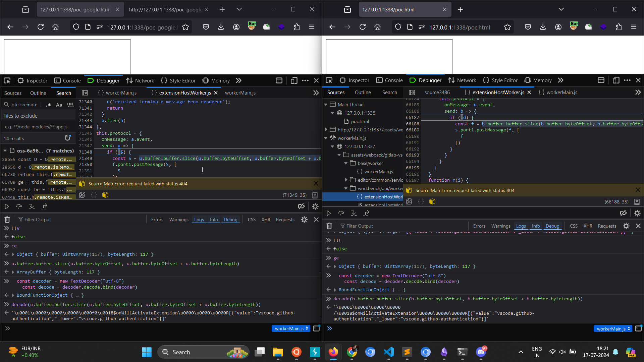644x362 pixels.
Task: Pretty print source in left editor footer
Action: click(x=94, y=195)
